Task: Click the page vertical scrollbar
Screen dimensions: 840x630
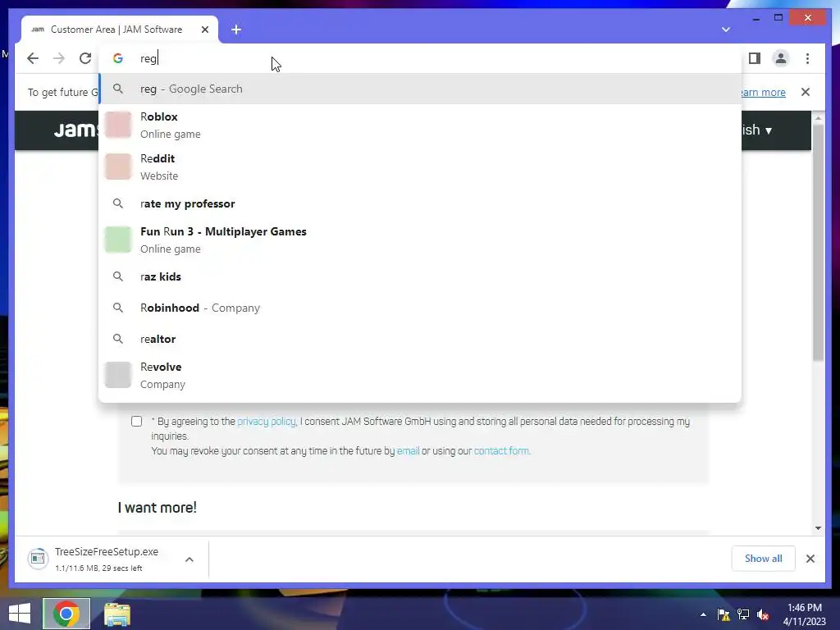Action: [818, 242]
